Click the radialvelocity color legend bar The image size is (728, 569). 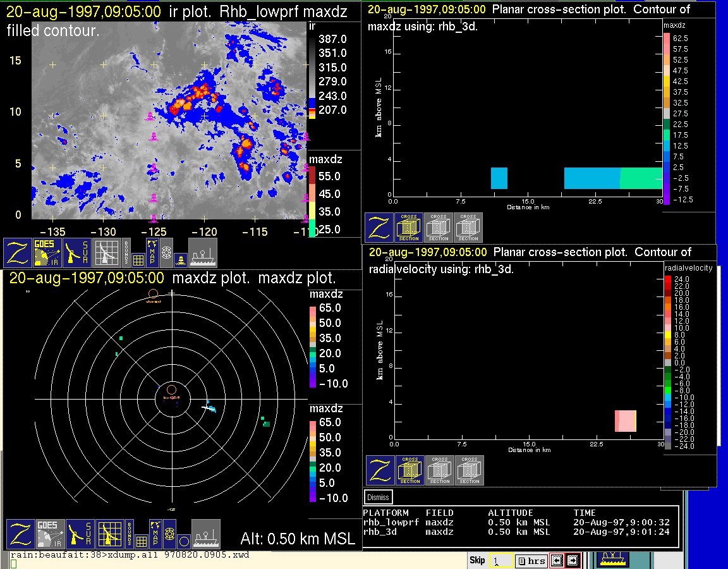(x=669, y=362)
